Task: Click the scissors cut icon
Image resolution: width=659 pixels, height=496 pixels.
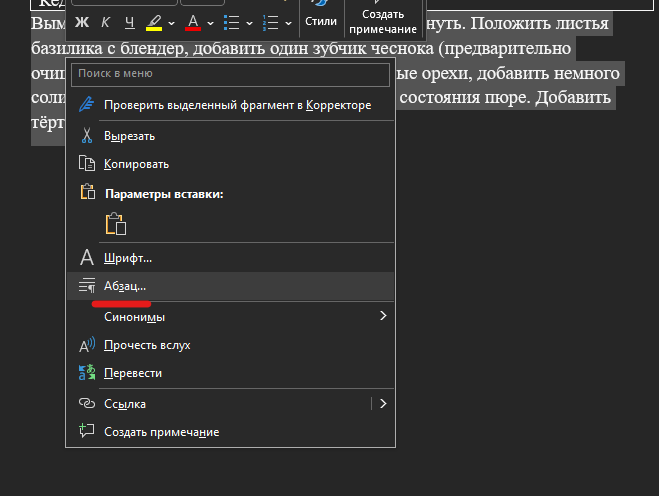Action: pyautogui.click(x=87, y=135)
